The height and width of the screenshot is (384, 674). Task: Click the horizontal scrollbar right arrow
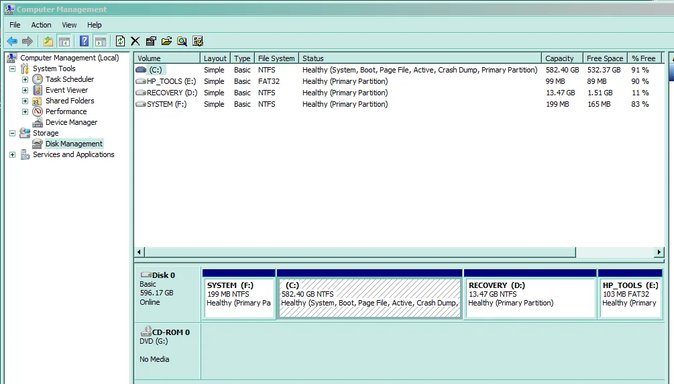659,252
